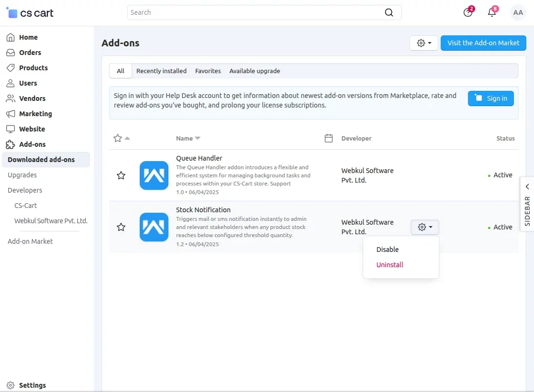Expand the Stock Notification gear dropdown
This screenshot has width=534, height=392.
pos(424,227)
